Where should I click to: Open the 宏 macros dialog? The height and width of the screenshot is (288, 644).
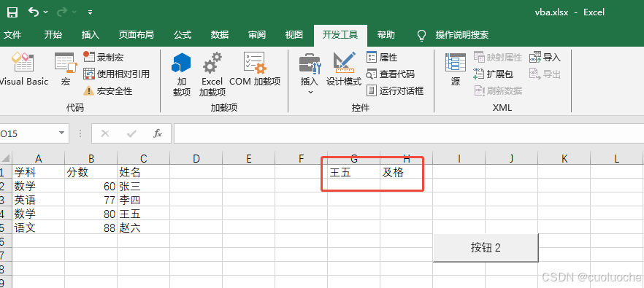[66, 69]
